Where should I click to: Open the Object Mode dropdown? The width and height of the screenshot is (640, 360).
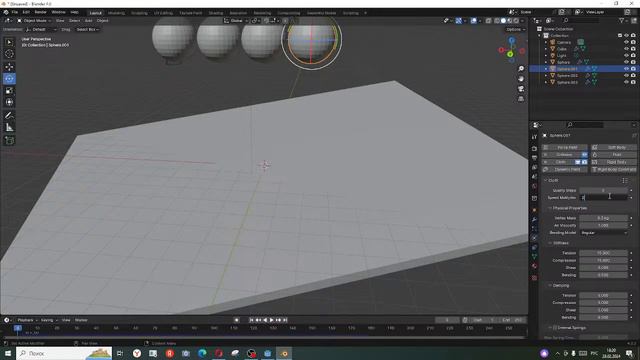[34, 20]
